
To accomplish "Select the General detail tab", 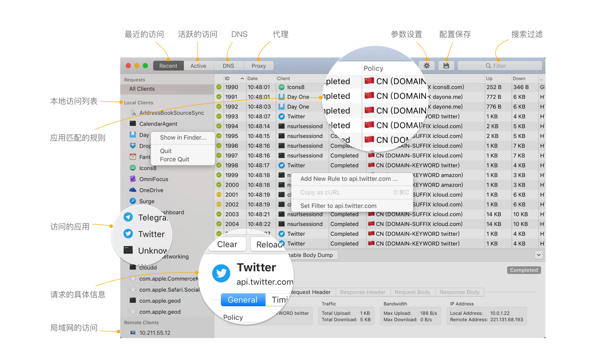I will click(243, 300).
